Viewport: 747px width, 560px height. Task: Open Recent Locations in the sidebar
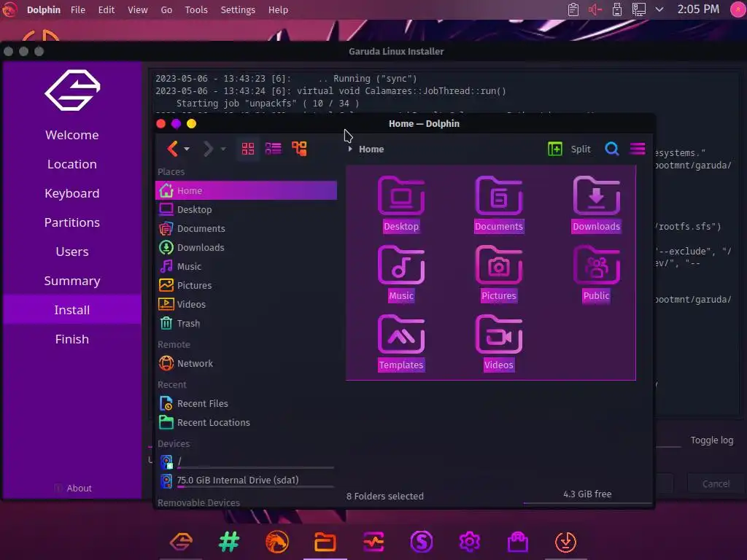tap(246, 422)
